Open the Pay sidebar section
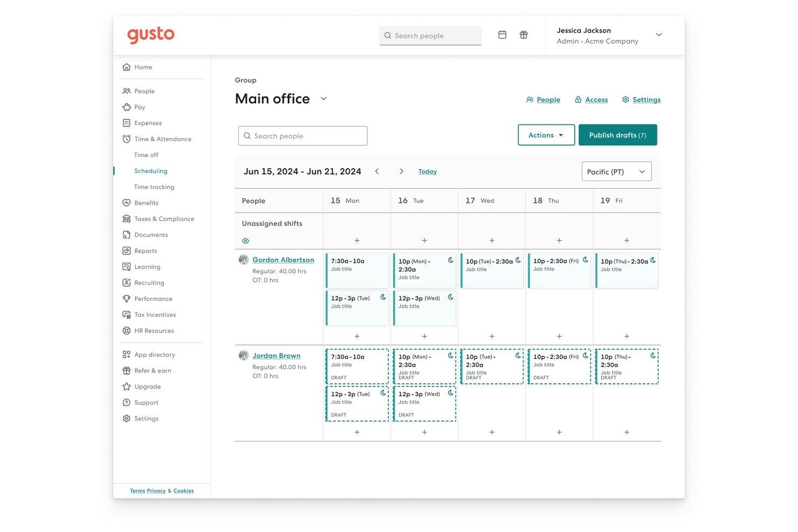798x532 pixels. [134, 107]
